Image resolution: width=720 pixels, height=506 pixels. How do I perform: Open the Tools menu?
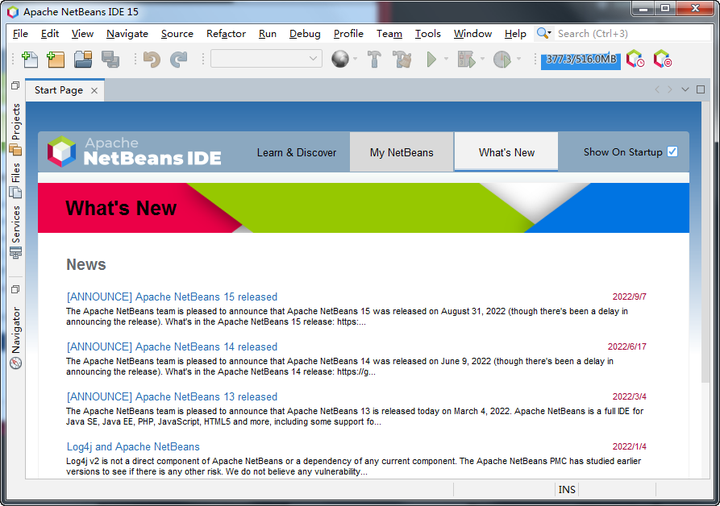pyautogui.click(x=428, y=34)
